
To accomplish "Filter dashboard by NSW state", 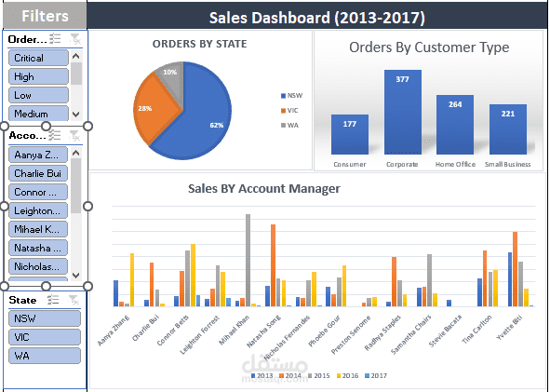I will tap(45, 318).
